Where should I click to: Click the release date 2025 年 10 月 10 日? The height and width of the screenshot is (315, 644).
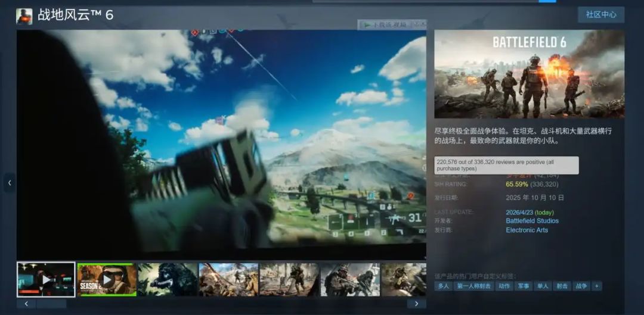[535, 198]
